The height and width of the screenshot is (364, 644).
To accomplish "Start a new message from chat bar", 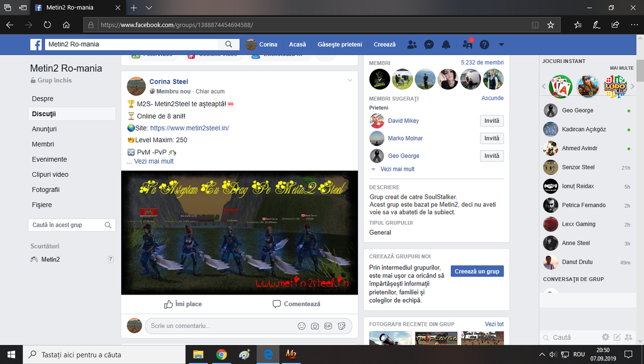I will pyautogui.click(x=617, y=337).
